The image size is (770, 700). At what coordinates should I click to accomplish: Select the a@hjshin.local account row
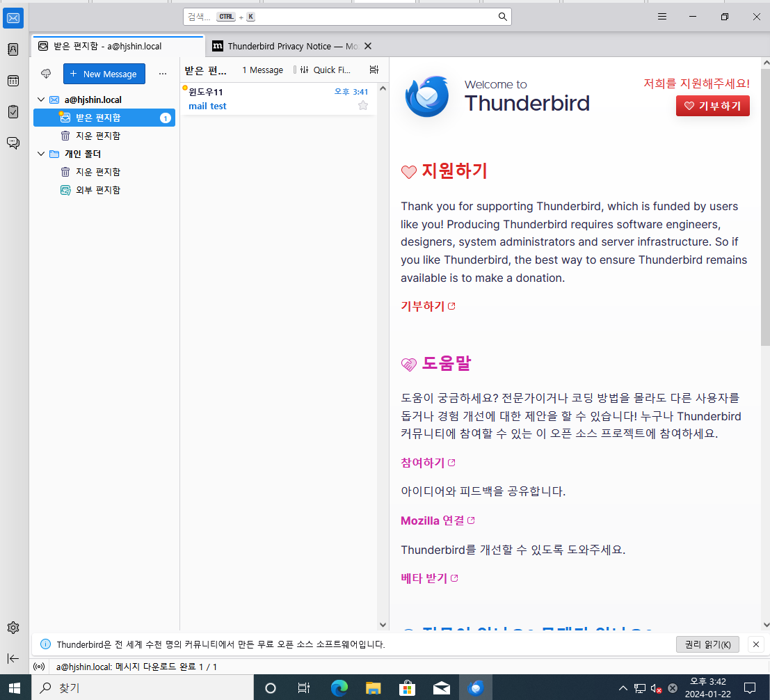coord(104,100)
